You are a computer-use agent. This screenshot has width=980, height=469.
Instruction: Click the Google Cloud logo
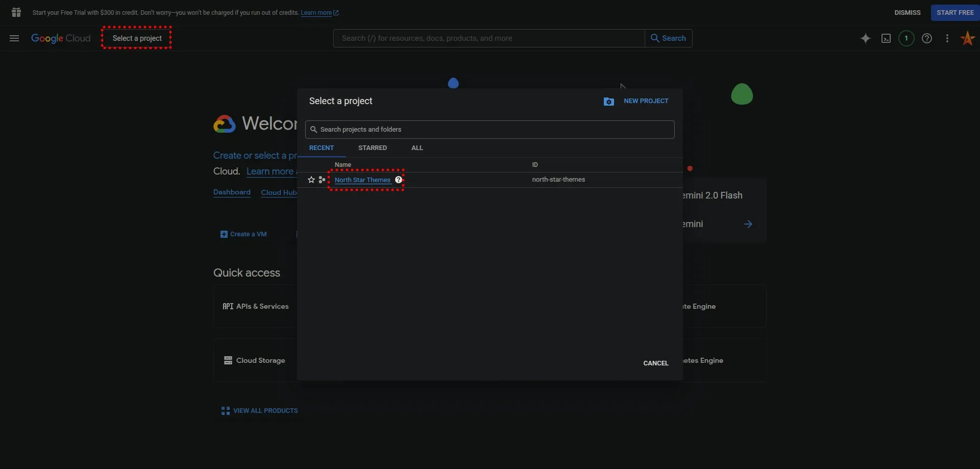pyautogui.click(x=61, y=38)
